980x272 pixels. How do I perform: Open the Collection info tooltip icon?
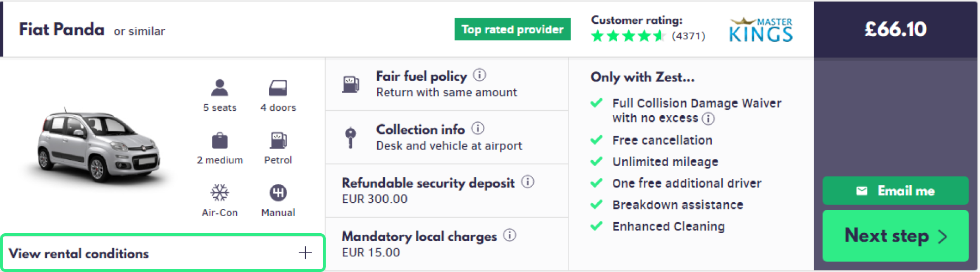pos(478,129)
